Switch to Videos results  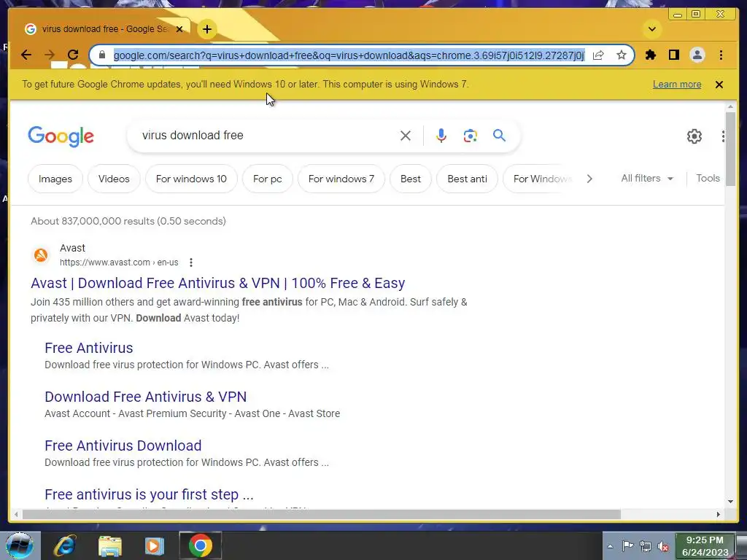[x=114, y=179]
